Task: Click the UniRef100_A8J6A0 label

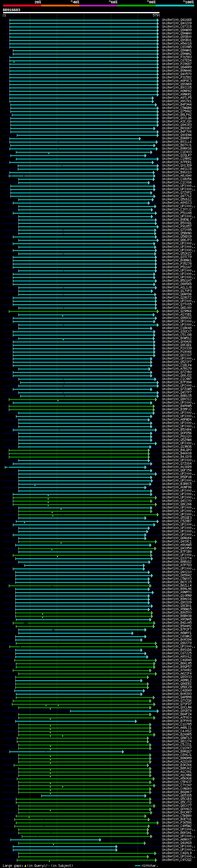Action: tap(177, 176)
